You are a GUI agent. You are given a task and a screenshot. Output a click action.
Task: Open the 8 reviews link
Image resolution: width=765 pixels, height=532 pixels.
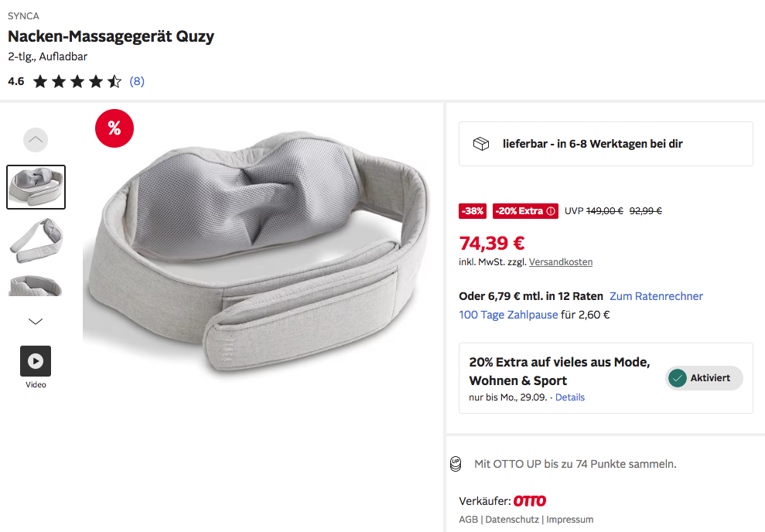coord(137,81)
